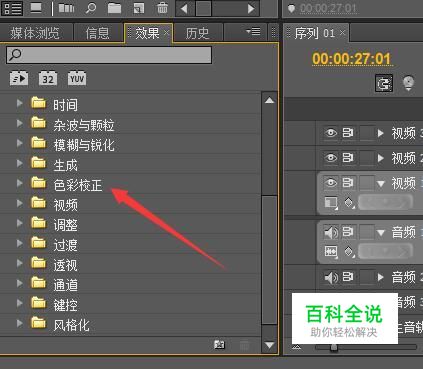Viewport: 423px width, 369px height.
Task: Click the trash Clear icon in top toolbar
Action: 162,8
